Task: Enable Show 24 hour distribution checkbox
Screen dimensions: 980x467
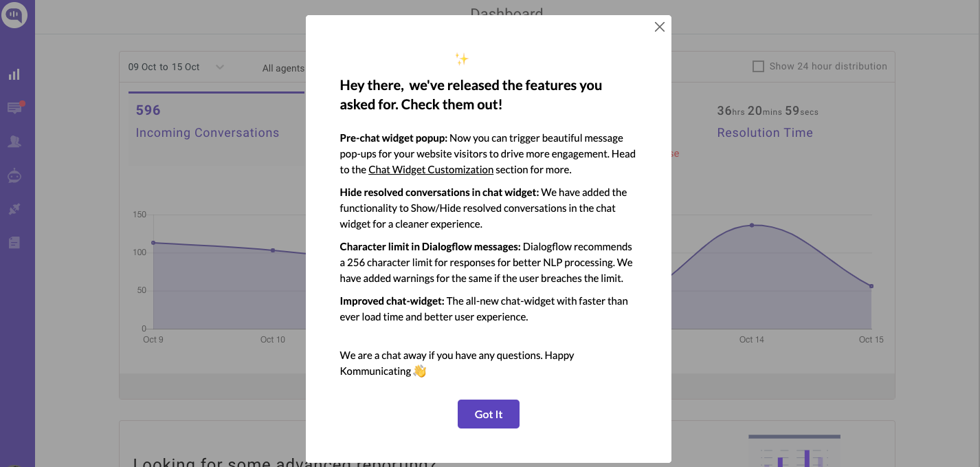Action: (x=759, y=67)
